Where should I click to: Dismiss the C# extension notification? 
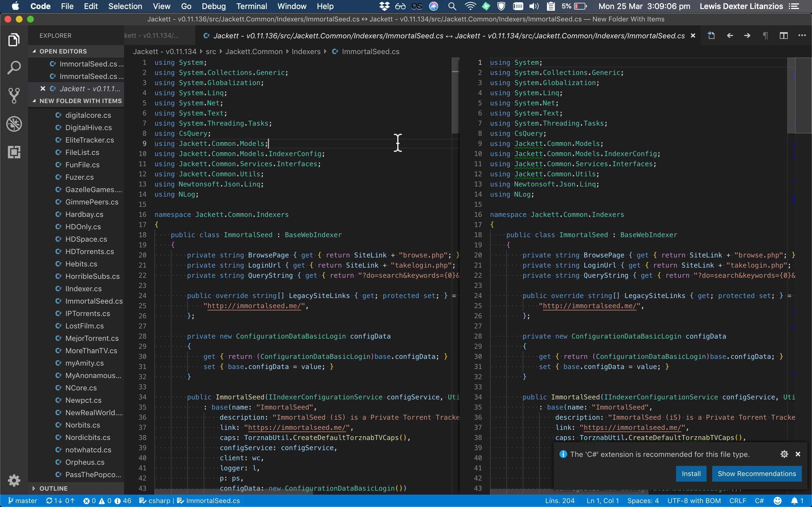[x=798, y=454]
